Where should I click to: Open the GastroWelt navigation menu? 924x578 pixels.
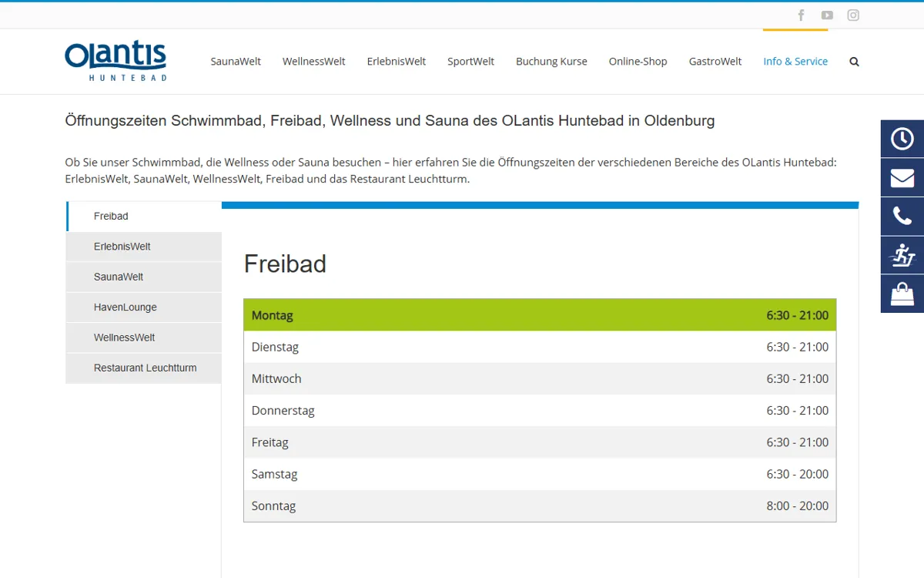715,62
